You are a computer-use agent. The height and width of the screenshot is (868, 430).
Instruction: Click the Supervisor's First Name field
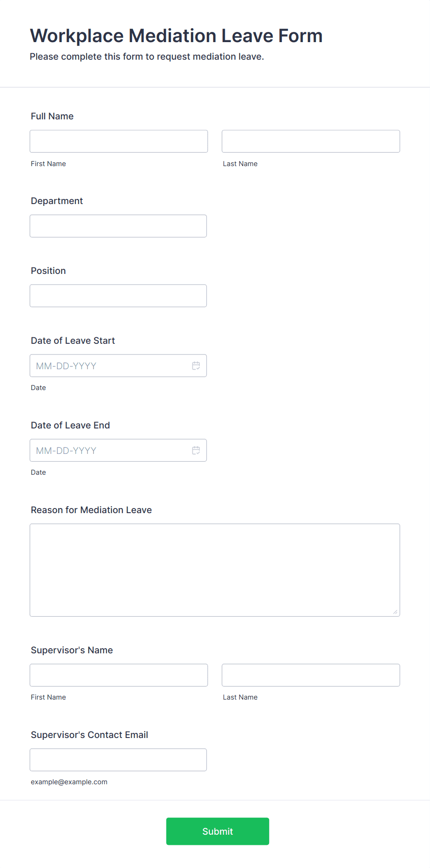tap(119, 675)
